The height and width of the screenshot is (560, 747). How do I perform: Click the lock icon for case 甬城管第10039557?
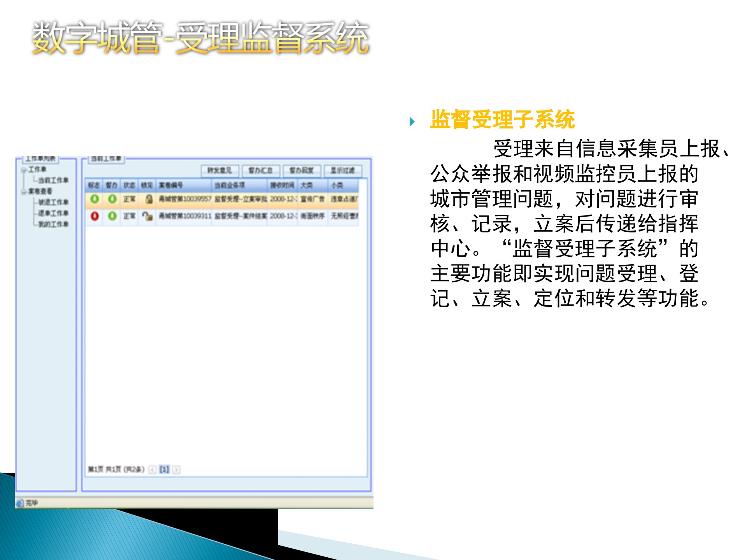click(149, 199)
